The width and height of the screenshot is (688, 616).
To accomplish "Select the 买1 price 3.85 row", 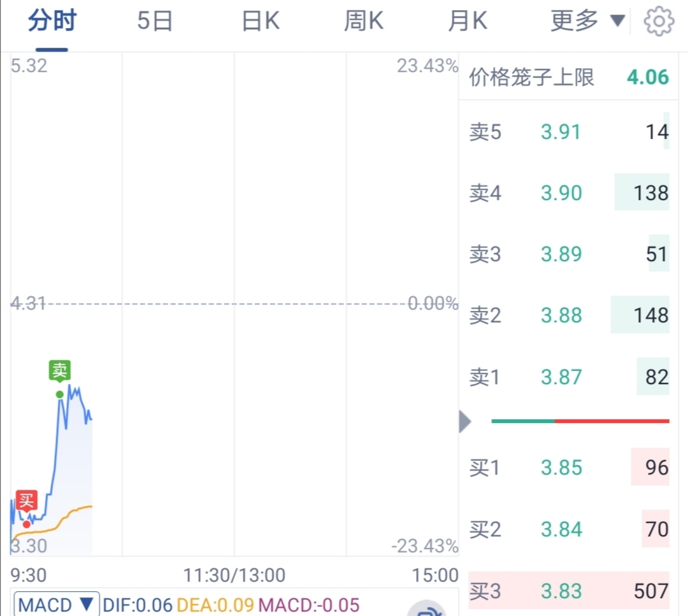I will click(569, 468).
